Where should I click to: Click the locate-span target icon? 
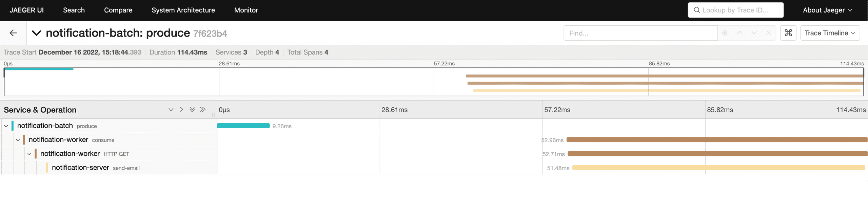(725, 33)
